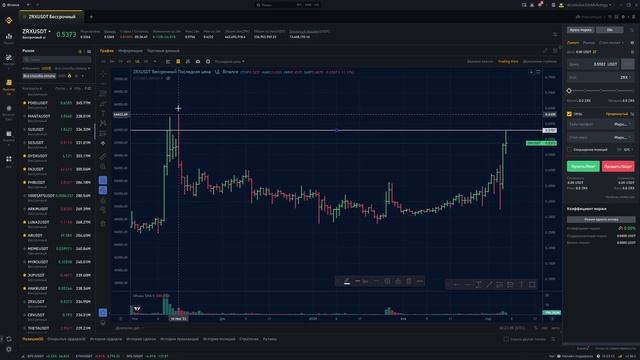The width and height of the screenshot is (640, 360).
Task: Open the search field in the top bar
Action: point(288,5)
